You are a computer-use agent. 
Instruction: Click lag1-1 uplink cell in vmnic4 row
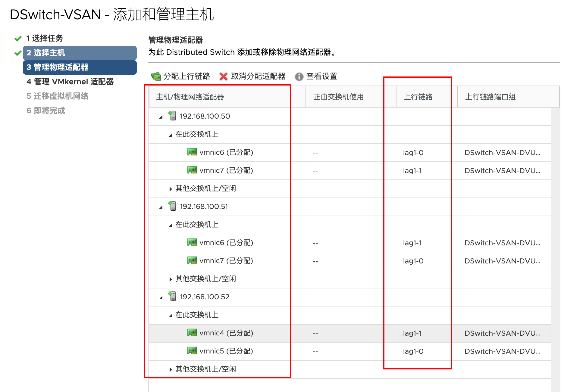pyautogui.click(x=412, y=333)
